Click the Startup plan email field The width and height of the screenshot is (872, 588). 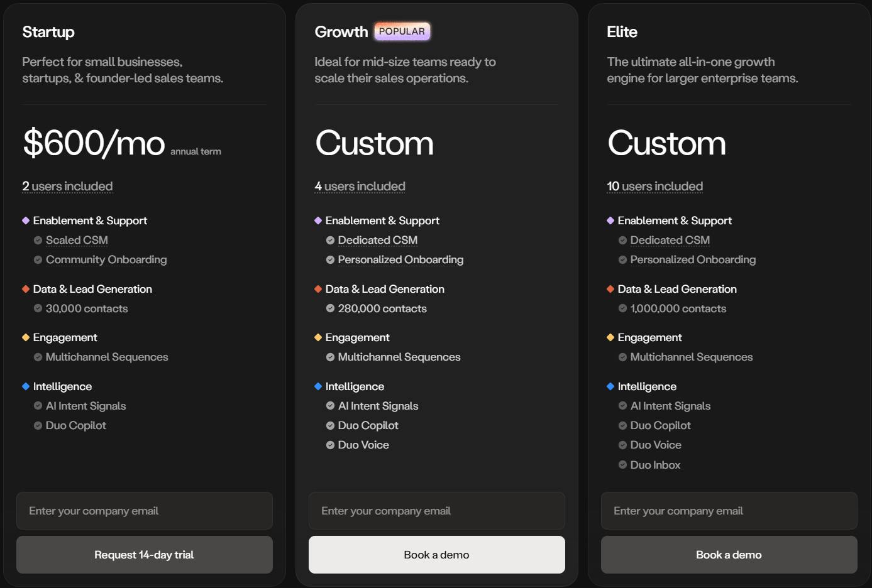(144, 511)
